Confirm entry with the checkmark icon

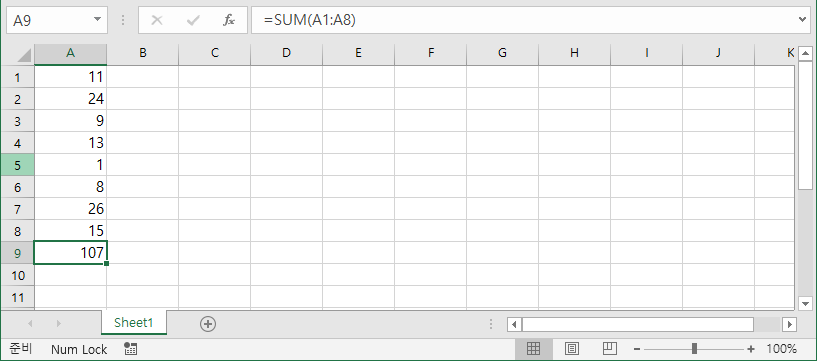click(193, 20)
